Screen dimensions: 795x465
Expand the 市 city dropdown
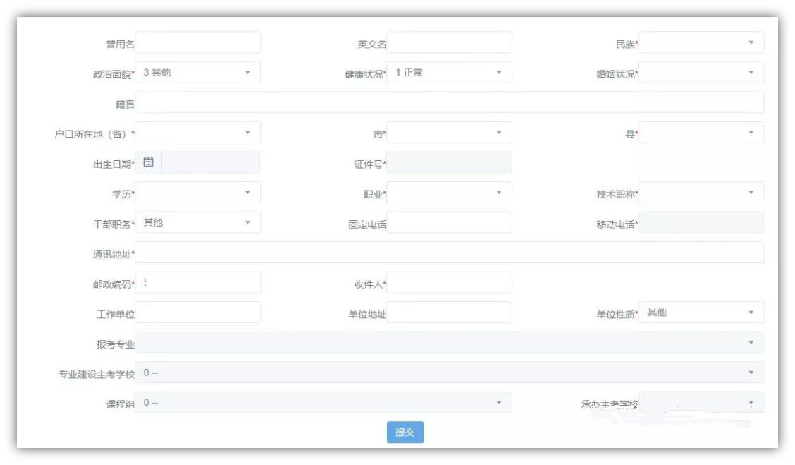(x=449, y=133)
